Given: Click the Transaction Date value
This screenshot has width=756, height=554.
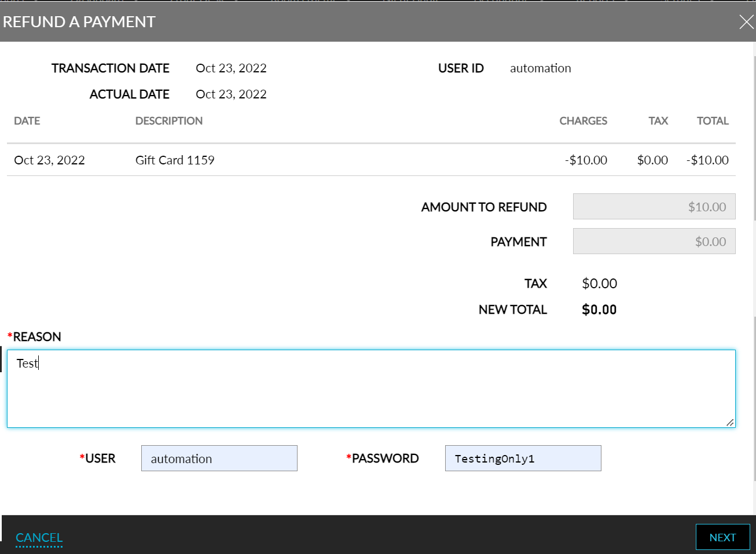Looking at the screenshot, I should 231,68.
